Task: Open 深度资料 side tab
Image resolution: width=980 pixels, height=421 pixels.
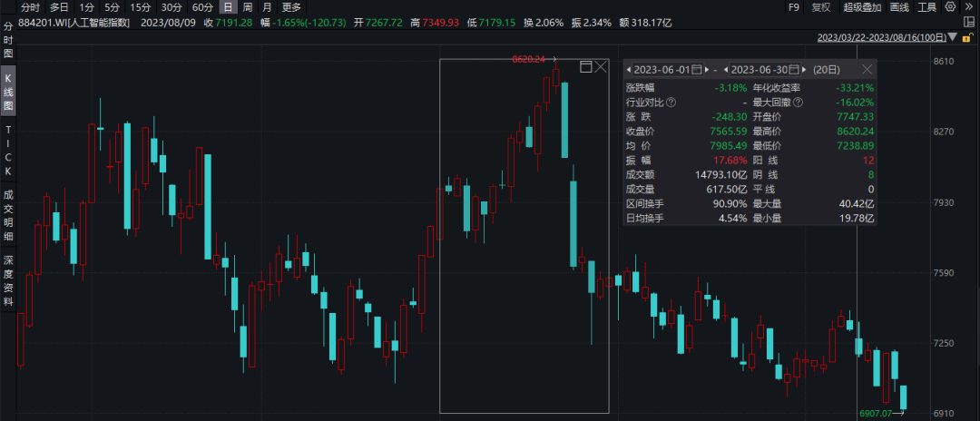Action: 8,280
